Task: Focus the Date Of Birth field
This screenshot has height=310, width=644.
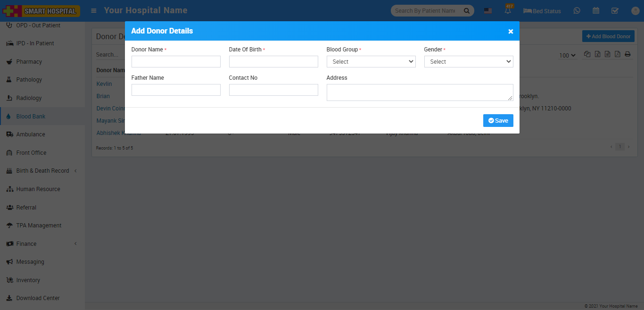Action: [273, 62]
